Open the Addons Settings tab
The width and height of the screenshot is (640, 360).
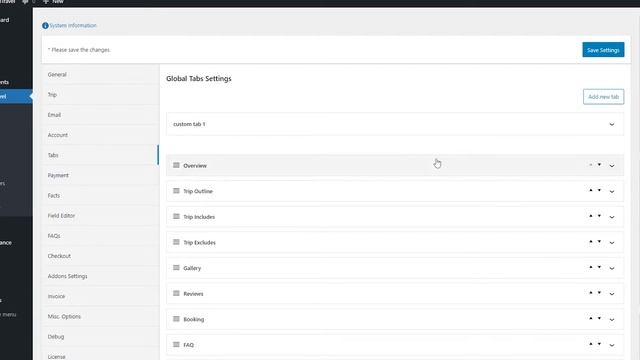tap(100, 276)
